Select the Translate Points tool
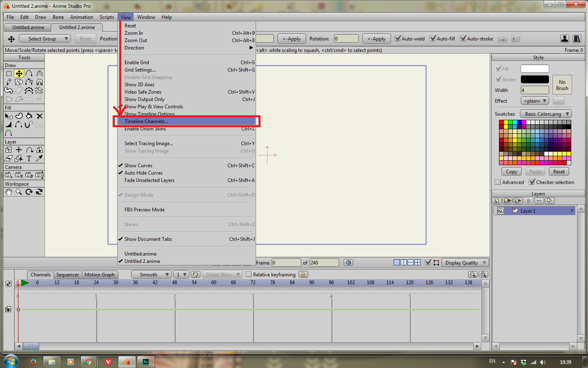588x368 pixels. (x=19, y=74)
